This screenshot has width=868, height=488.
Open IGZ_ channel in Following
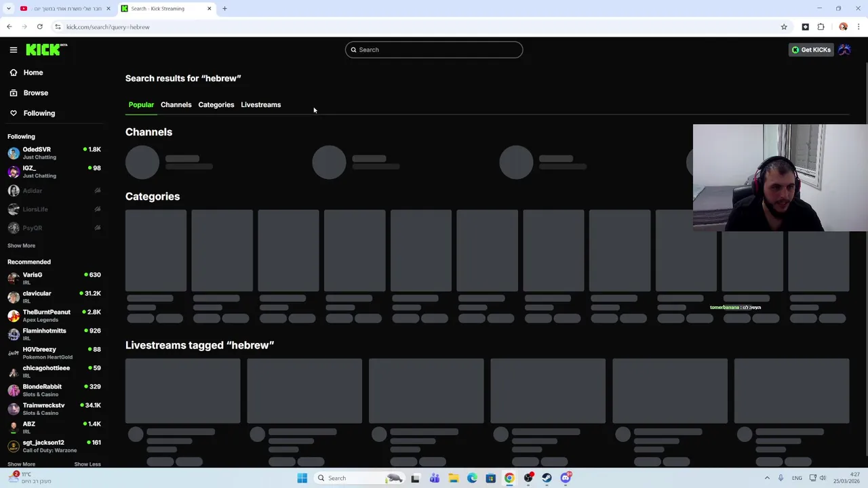[x=54, y=171]
